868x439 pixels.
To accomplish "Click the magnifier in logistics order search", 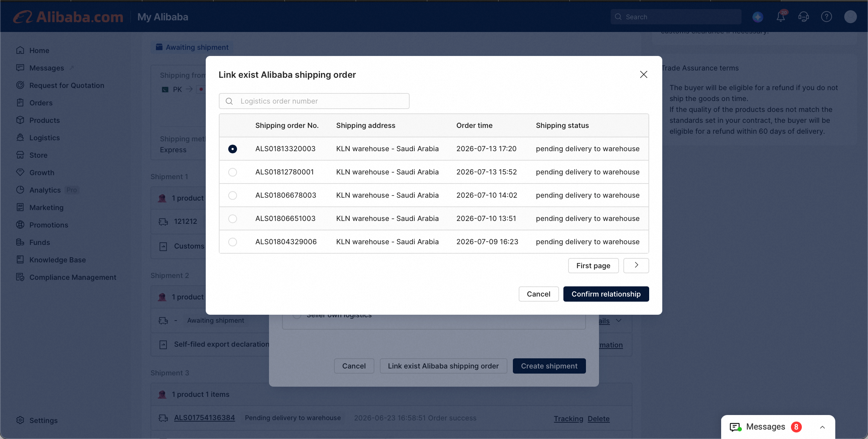I will tap(229, 101).
